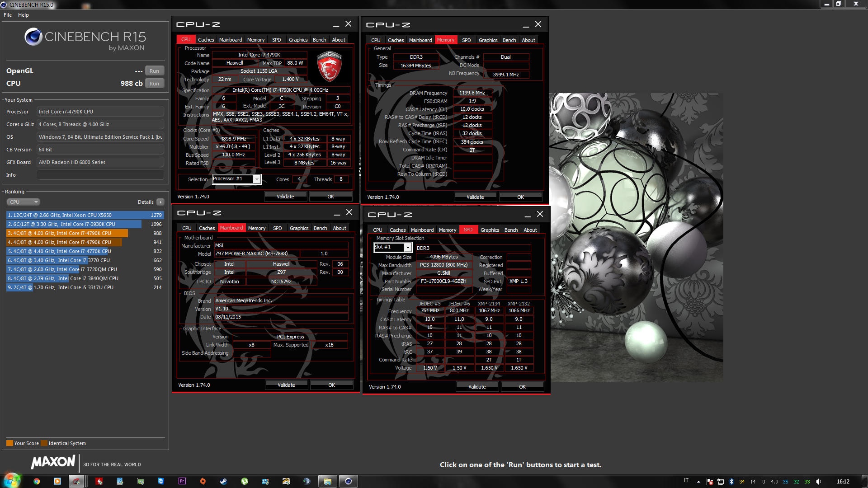Switch to Cinebench taskbar button
The image size is (868, 488).
pyautogui.click(x=349, y=481)
